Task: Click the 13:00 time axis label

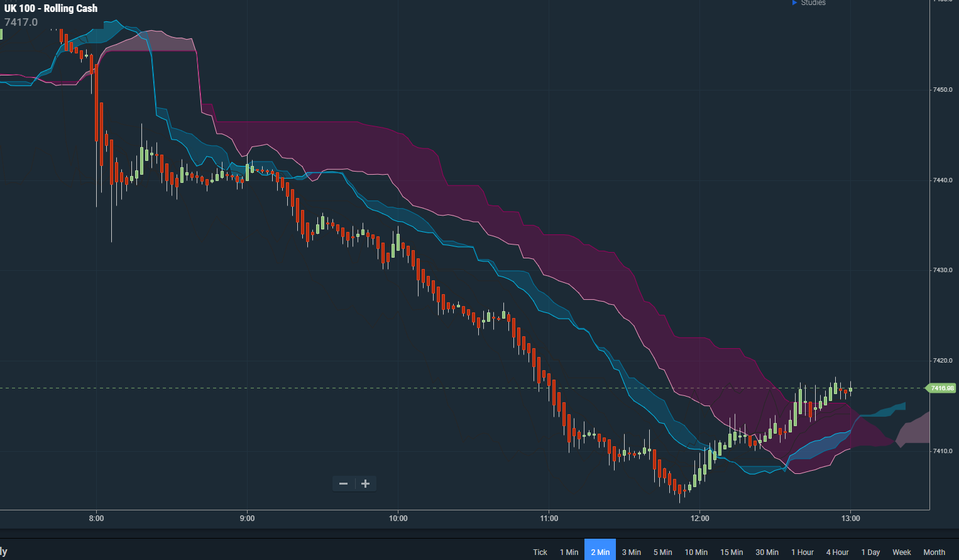Action: click(850, 519)
